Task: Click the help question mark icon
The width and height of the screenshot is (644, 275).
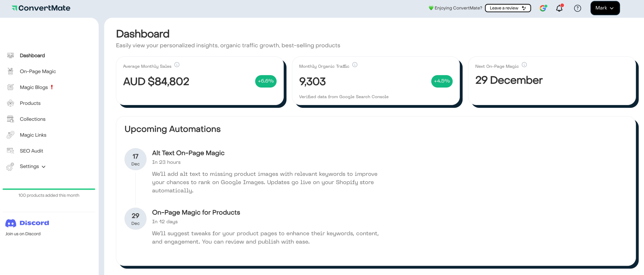Action: coord(578,8)
